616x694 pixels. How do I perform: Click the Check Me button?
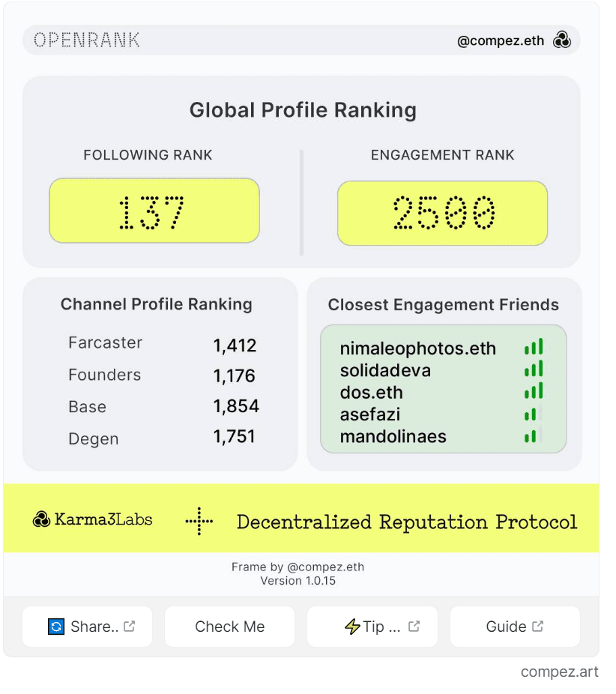[229, 627]
